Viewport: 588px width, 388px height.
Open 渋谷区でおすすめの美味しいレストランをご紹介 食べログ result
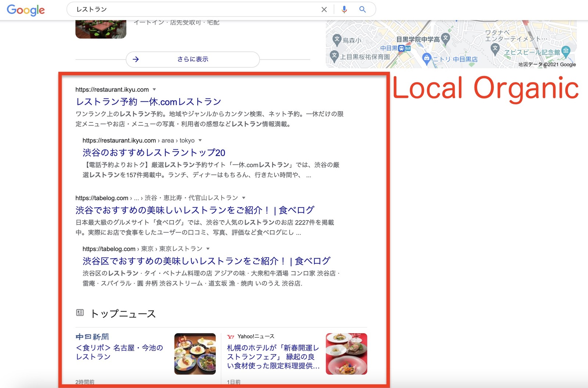click(207, 261)
